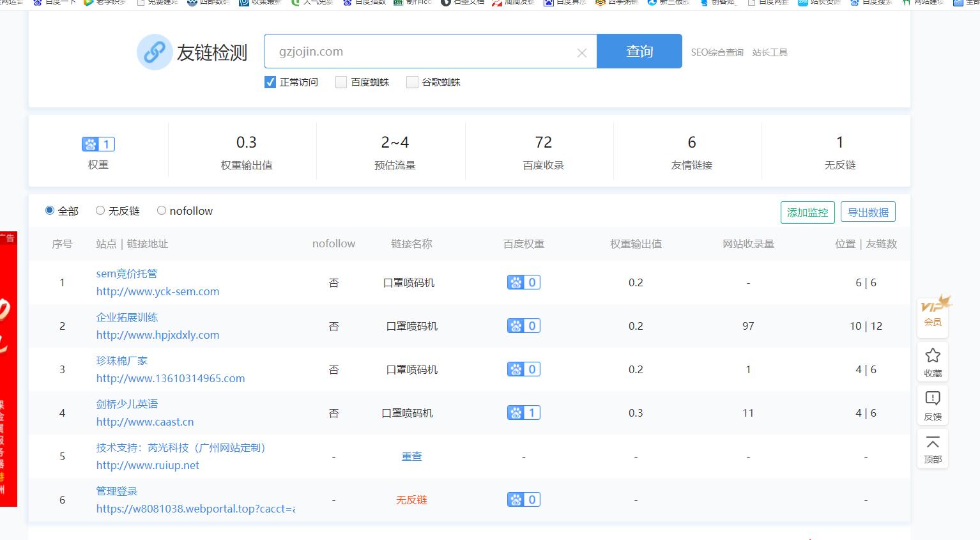Click the red advertisement banner on the left
Screen dimensions: 980x540
tap(8, 369)
